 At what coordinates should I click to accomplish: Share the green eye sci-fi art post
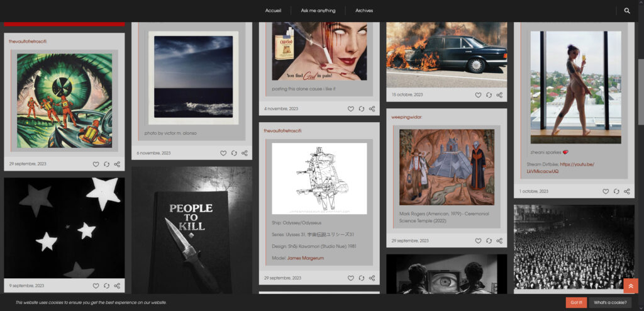[x=117, y=164]
